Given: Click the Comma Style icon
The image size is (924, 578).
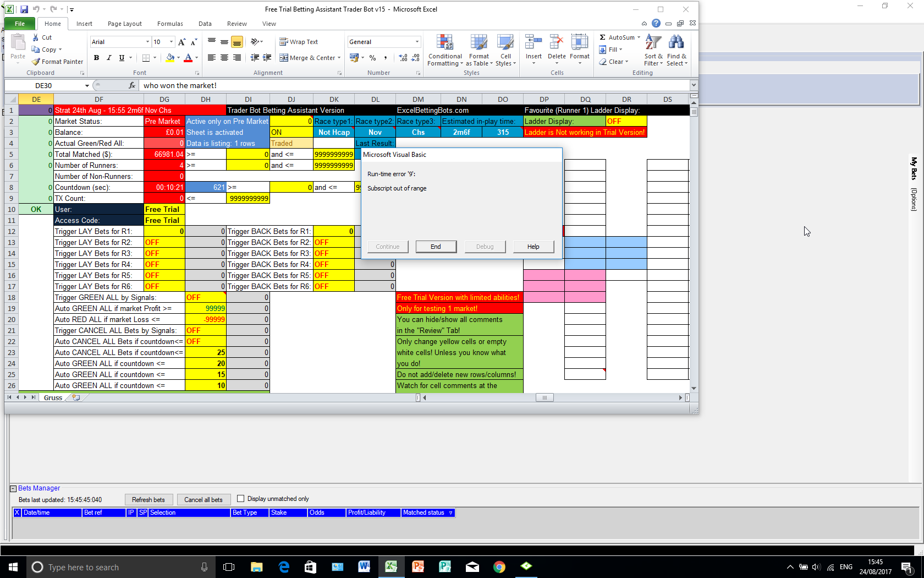Looking at the screenshot, I should click(x=386, y=58).
